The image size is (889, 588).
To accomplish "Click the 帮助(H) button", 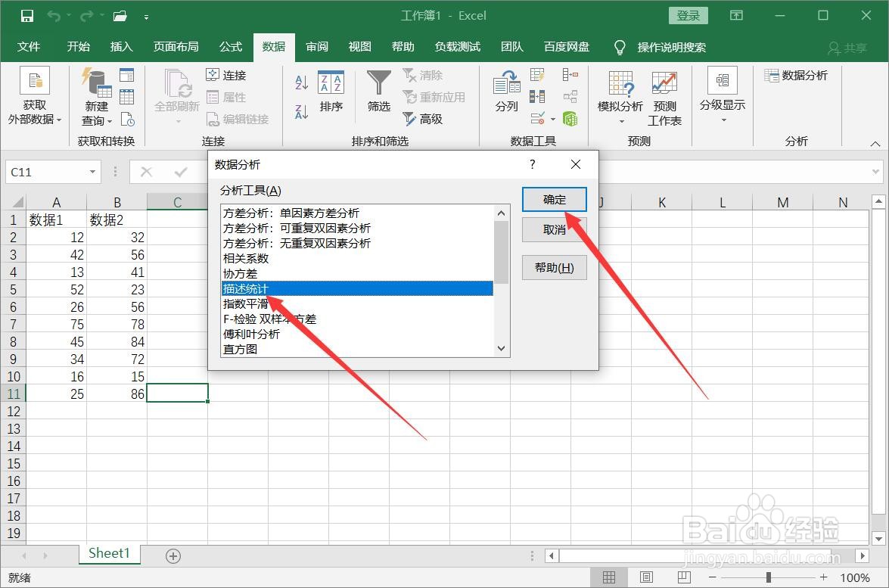I will (x=554, y=268).
